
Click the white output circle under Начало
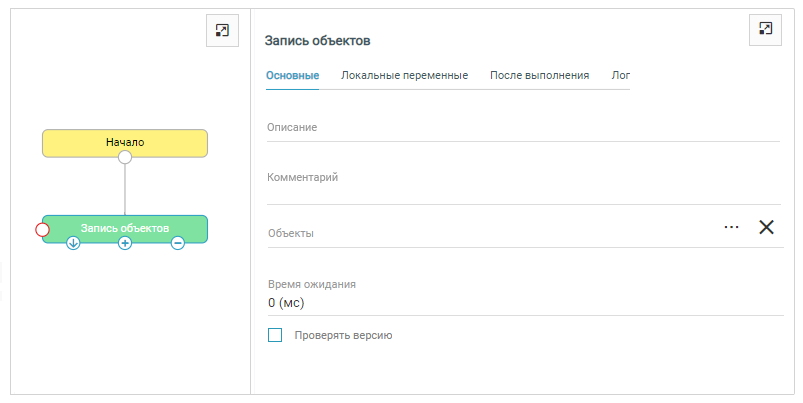click(x=125, y=157)
